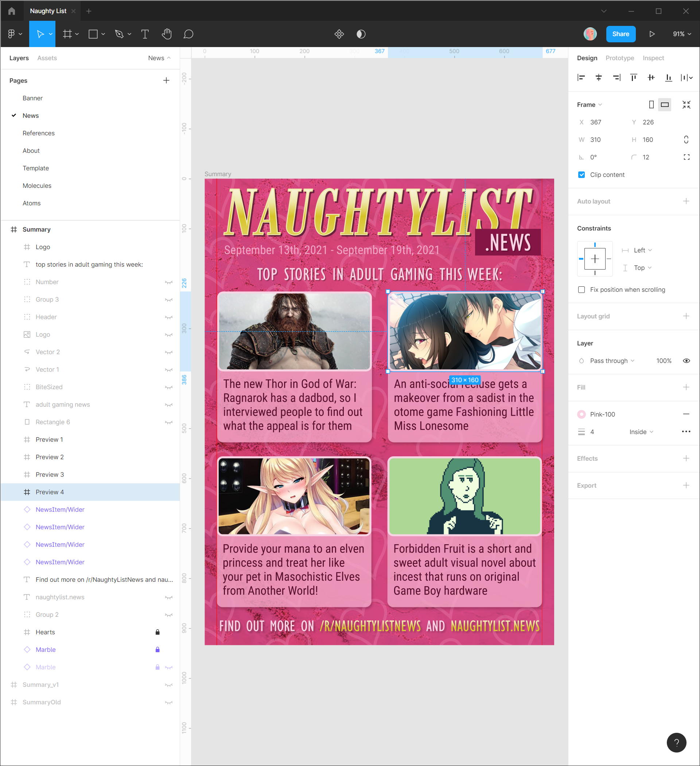Image resolution: width=700 pixels, height=766 pixels.
Task: Click the Present play button
Action: (x=652, y=34)
